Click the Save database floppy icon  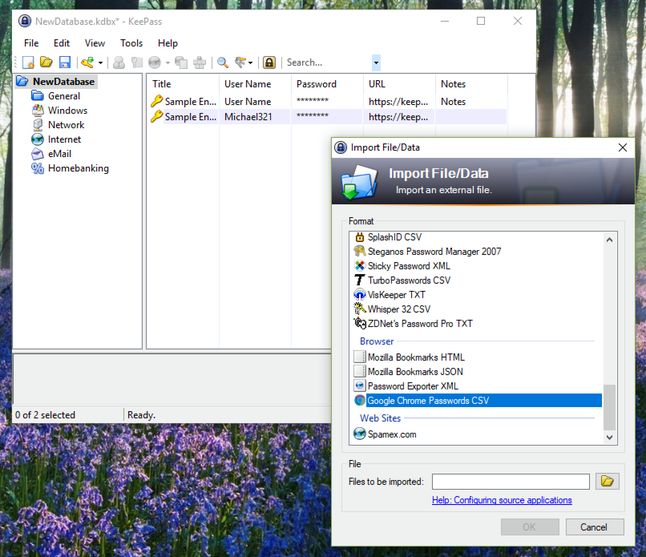click(65, 63)
